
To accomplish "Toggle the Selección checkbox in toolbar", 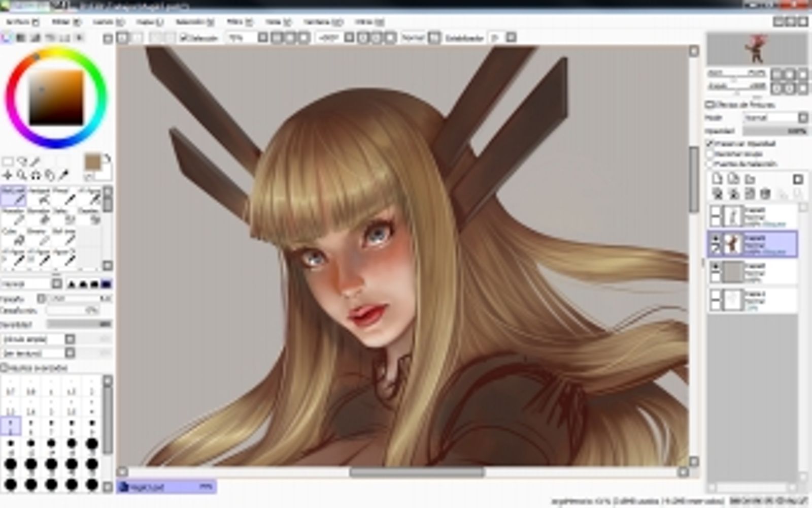I will (x=184, y=38).
